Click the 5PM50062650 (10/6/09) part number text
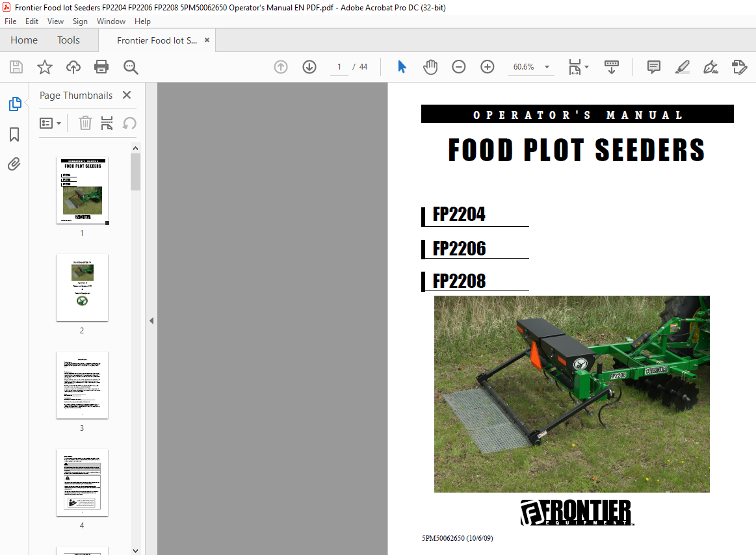This screenshot has width=756, height=555. (457, 538)
